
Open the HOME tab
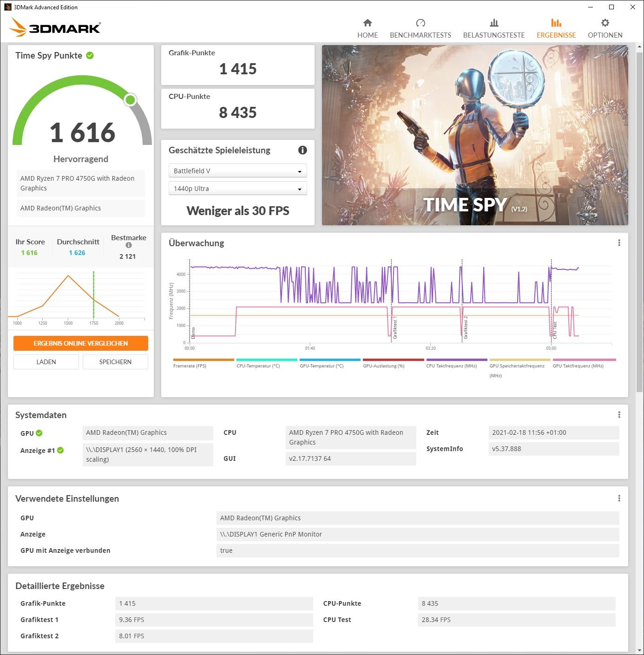tap(368, 28)
